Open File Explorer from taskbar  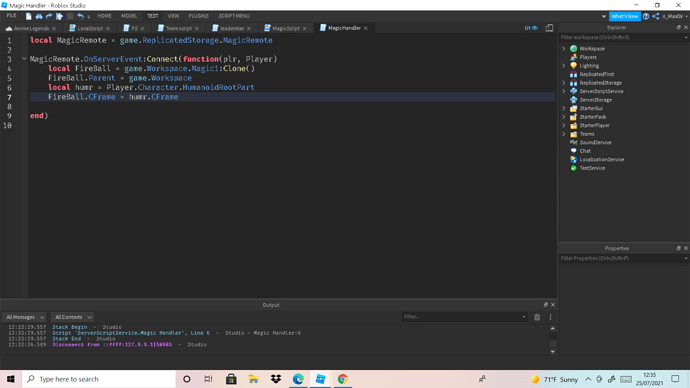253,379
